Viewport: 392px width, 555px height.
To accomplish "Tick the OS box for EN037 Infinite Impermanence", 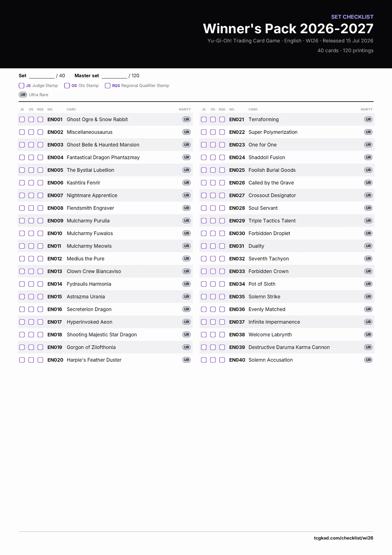I will pos(213,322).
